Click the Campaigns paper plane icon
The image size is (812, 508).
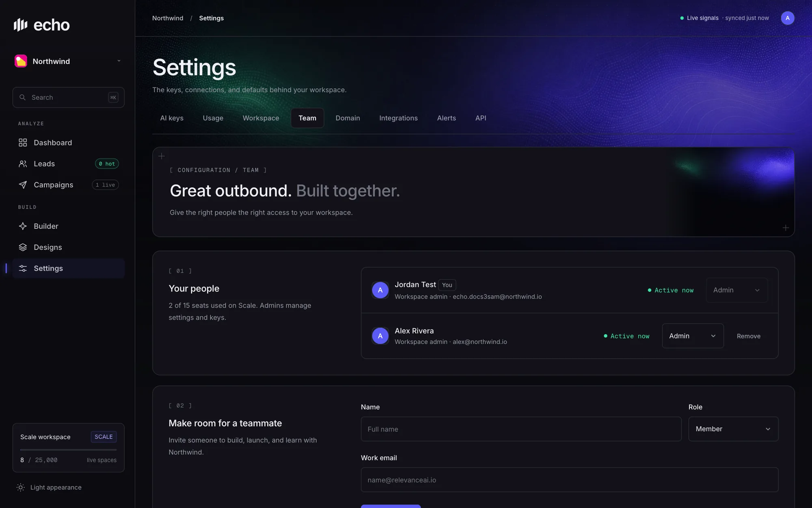pos(23,185)
